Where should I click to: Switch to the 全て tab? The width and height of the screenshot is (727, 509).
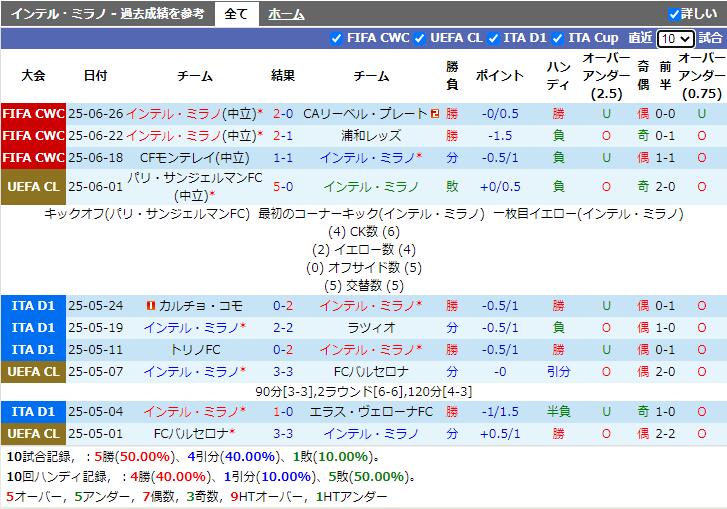[236, 14]
